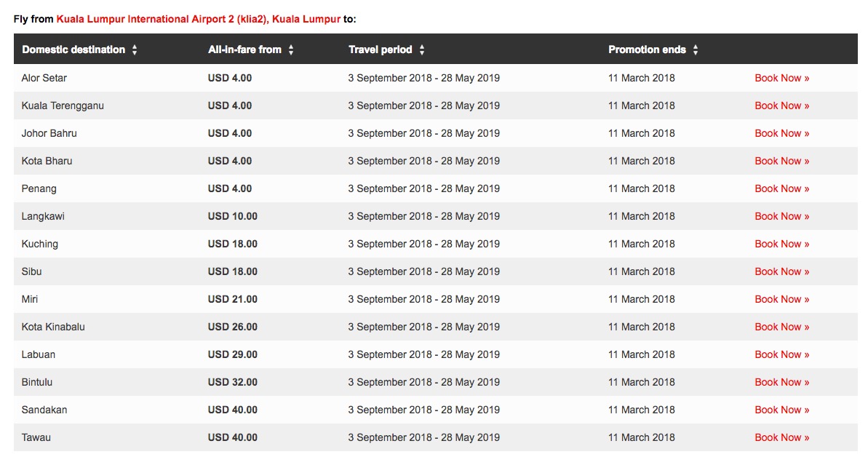Select Book Now for Penang

781,189
